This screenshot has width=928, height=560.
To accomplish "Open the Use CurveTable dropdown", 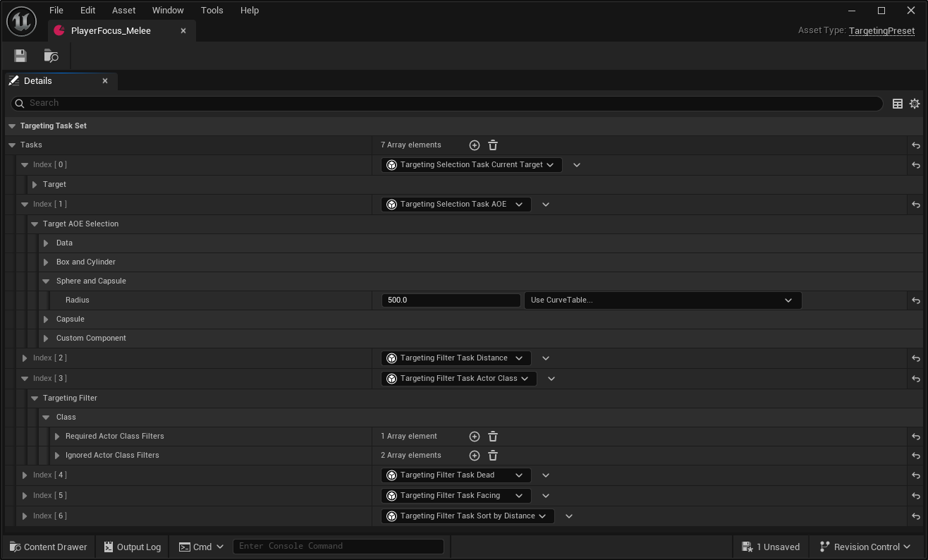I will tap(662, 300).
